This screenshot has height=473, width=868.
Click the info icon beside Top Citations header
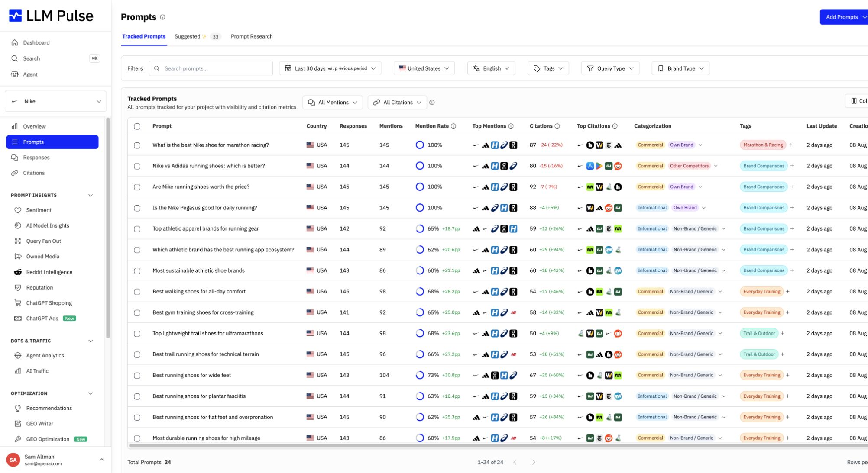(615, 126)
